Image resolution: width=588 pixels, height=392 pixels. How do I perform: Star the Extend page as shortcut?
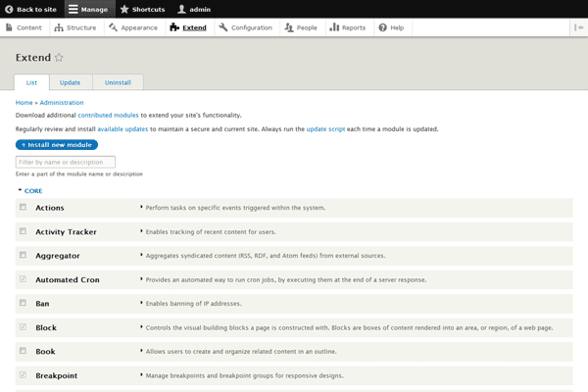(x=59, y=58)
